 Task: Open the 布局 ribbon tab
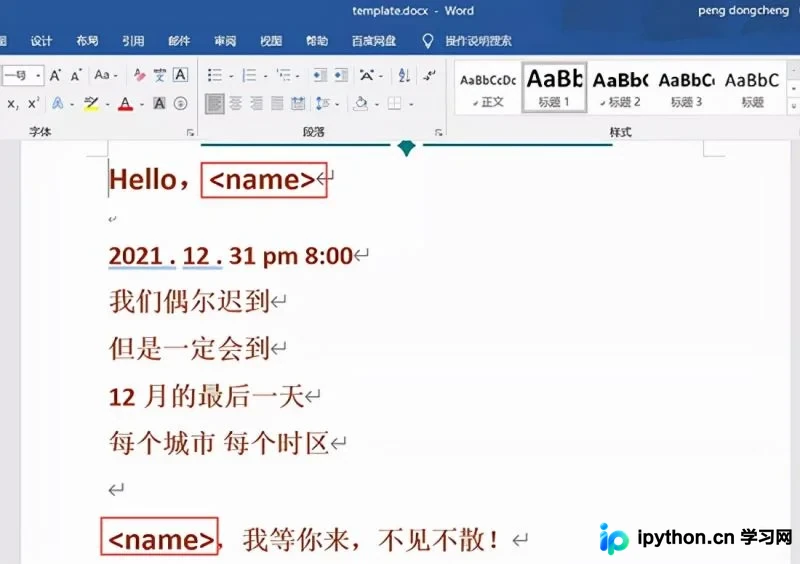coord(87,41)
